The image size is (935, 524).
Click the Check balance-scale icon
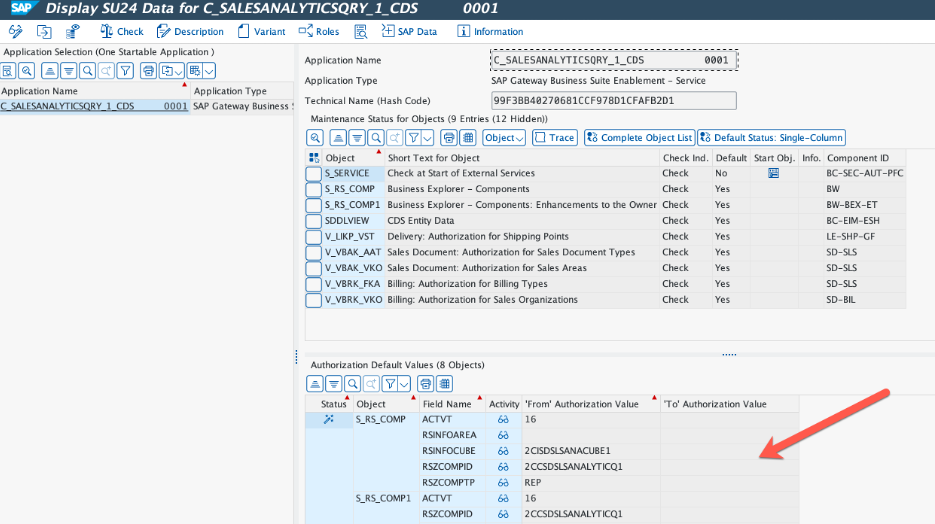click(x=106, y=32)
